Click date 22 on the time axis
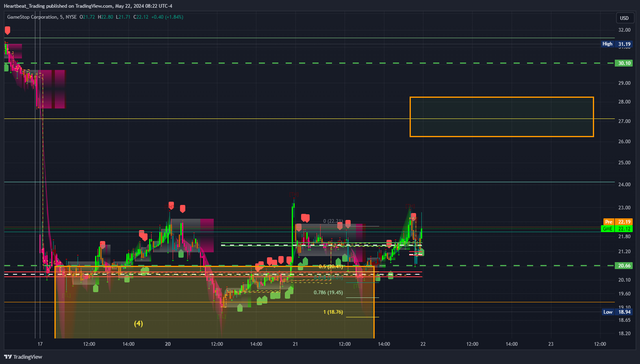This screenshot has height=364, width=640. (x=423, y=344)
